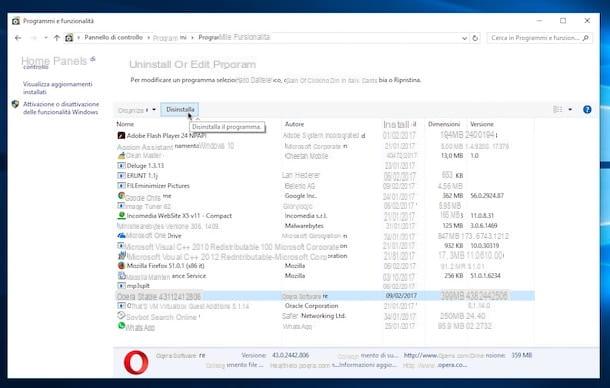Open Attivazione o disattivazione delle funzionalità Windows
This screenshot has width=610, height=388.
(x=61, y=108)
